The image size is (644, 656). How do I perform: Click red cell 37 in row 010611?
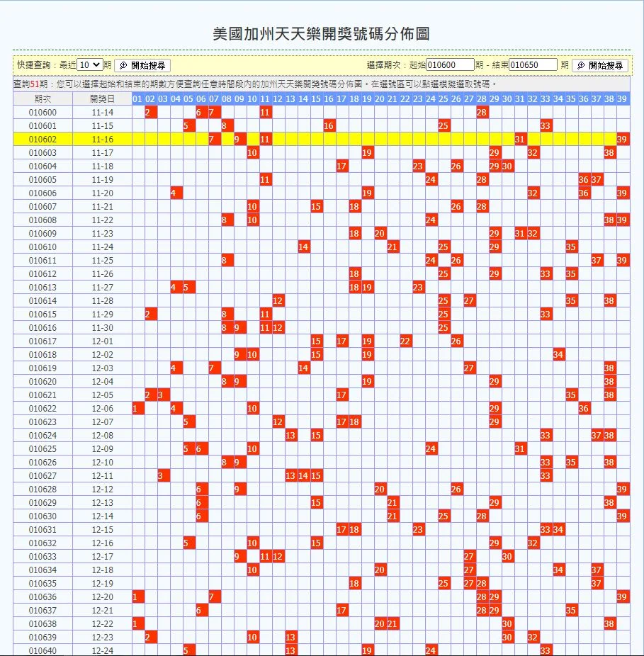(597, 260)
